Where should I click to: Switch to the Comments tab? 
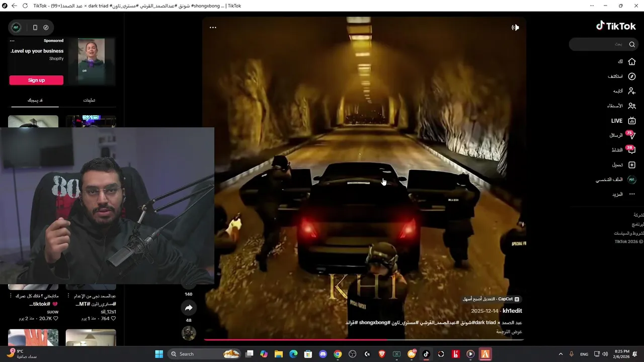point(89,100)
